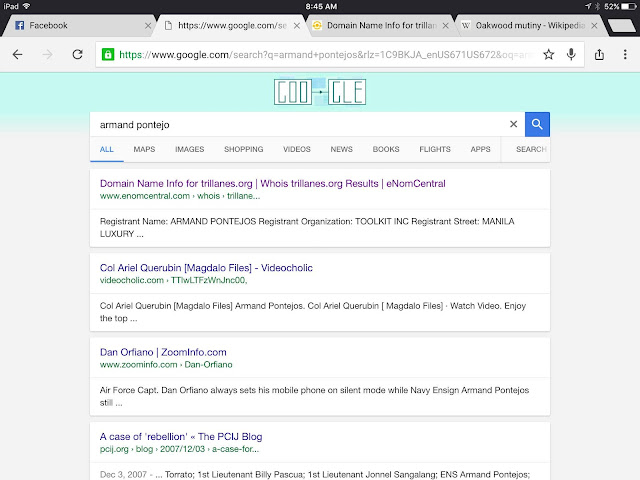The width and height of the screenshot is (640, 480).
Task: Open the share menu icon
Action: pos(599,54)
